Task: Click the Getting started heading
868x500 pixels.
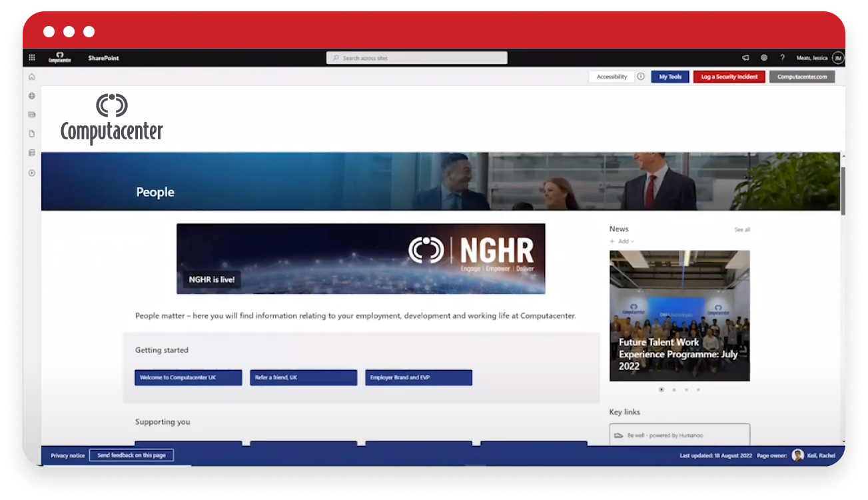Action: click(x=162, y=350)
